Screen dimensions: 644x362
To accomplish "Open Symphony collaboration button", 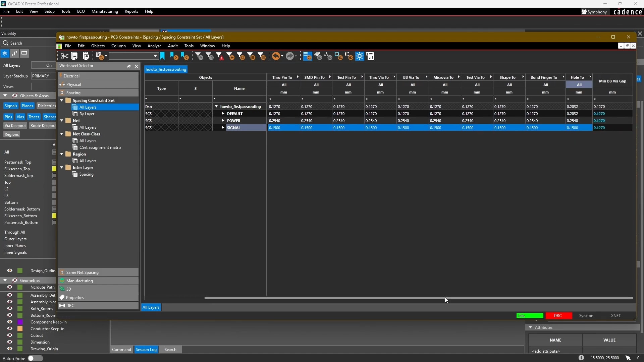I will (x=594, y=12).
